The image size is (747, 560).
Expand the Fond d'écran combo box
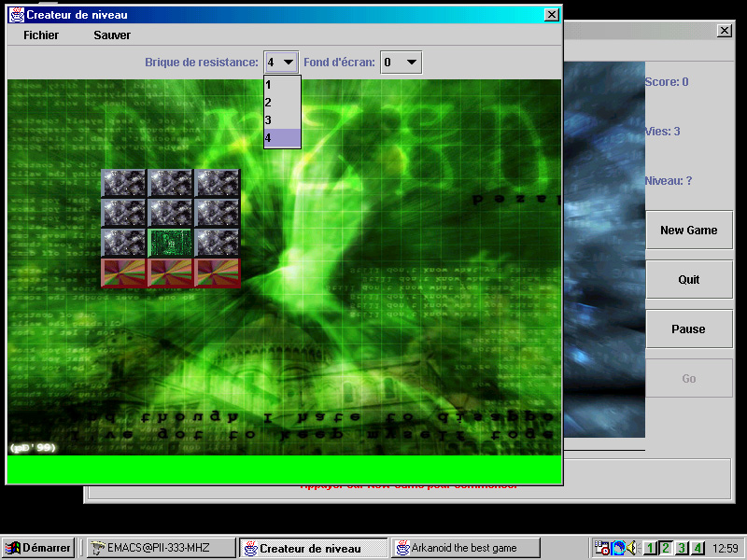(x=401, y=63)
